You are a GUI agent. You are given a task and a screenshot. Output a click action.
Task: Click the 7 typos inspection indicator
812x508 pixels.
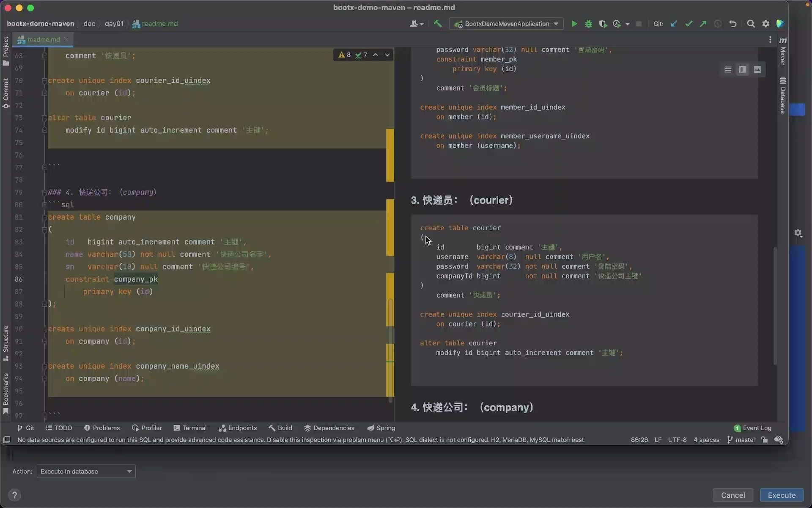(x=361, y=55)
